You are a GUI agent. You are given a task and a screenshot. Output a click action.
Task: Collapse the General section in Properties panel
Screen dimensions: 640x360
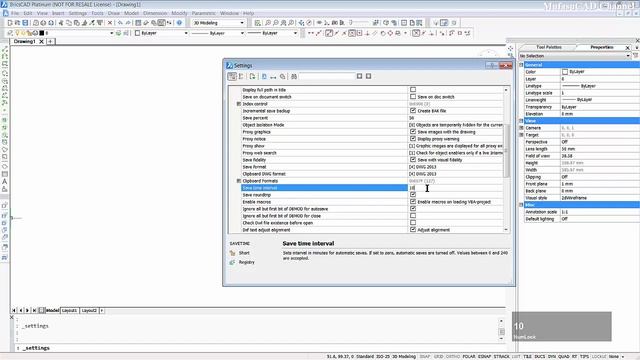click(x=521, y=65)
